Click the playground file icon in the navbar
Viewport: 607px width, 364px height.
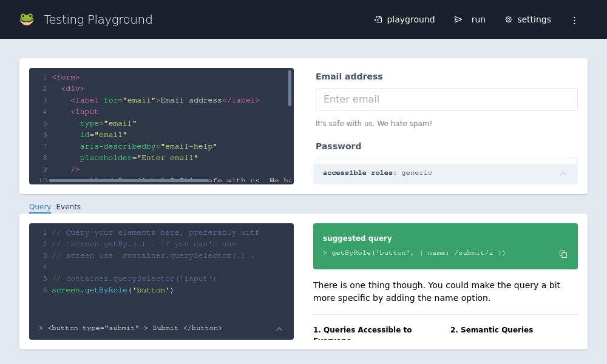coord(378,19)
